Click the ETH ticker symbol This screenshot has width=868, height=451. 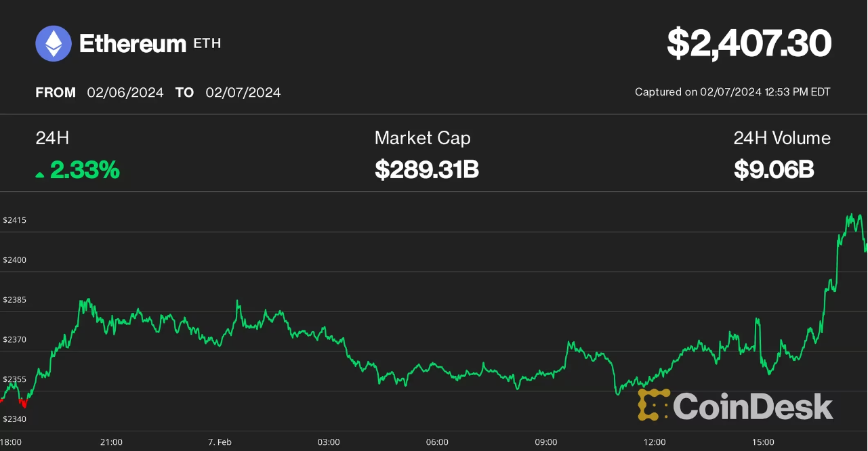[207, 44]
